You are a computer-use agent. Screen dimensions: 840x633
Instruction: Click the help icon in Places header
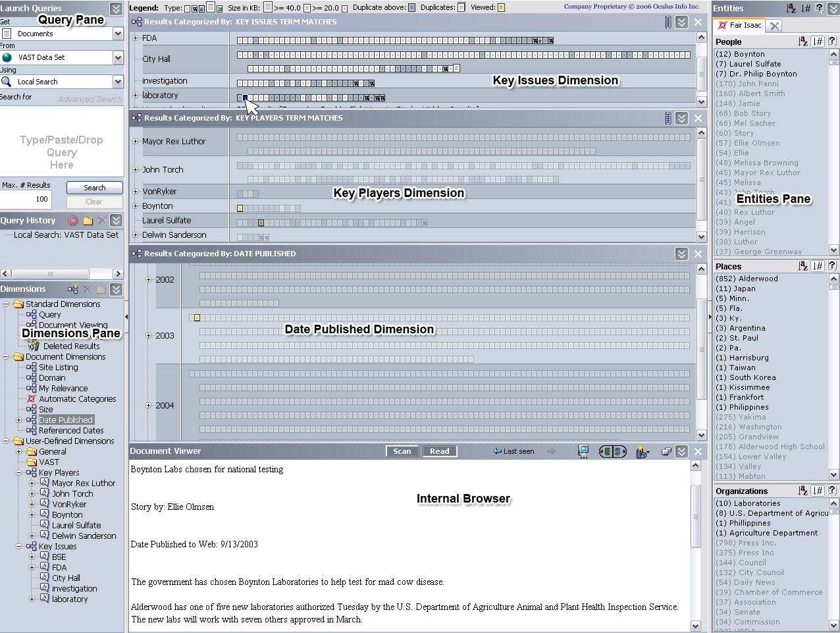click(x=832, y=266)
